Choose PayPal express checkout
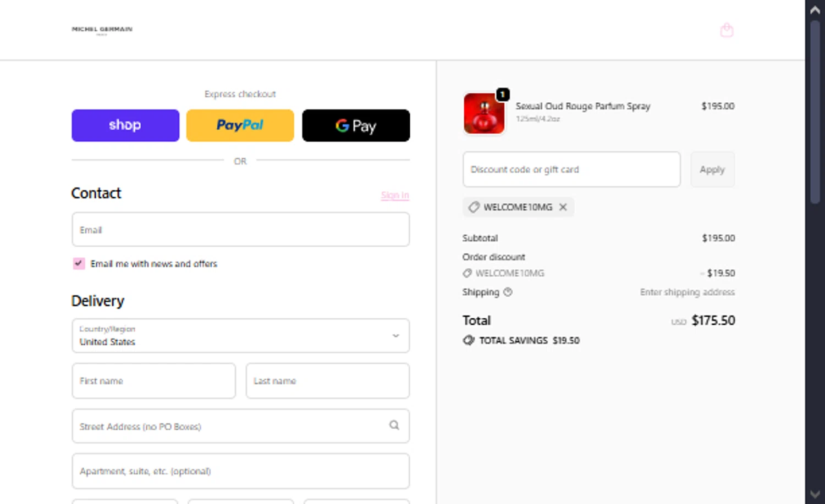825x504 pixels. pyautogui.click(x=240, y=125)
